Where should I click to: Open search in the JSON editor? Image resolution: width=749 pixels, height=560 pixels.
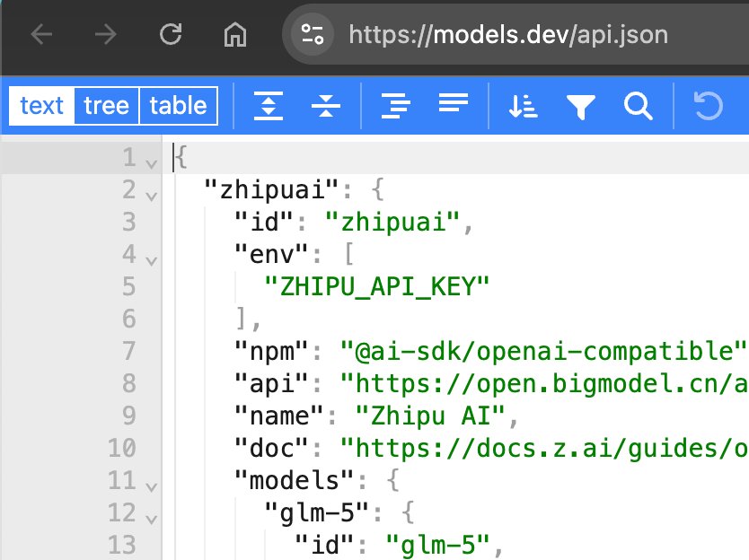(x=639, y=106)
